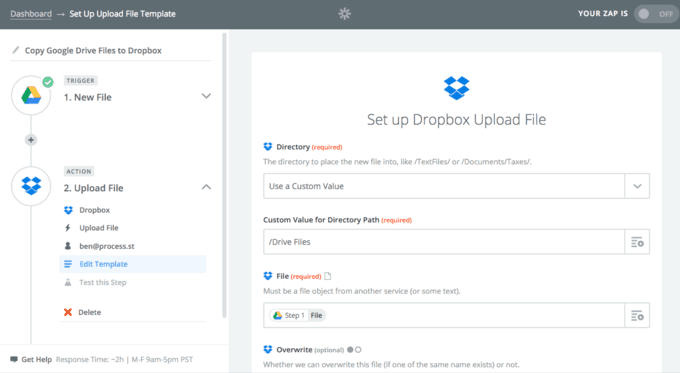Image resolution: width=680 pixels, height=373 pixels.
Task: Click the 1. New File step title
Action: pos(88,97)
